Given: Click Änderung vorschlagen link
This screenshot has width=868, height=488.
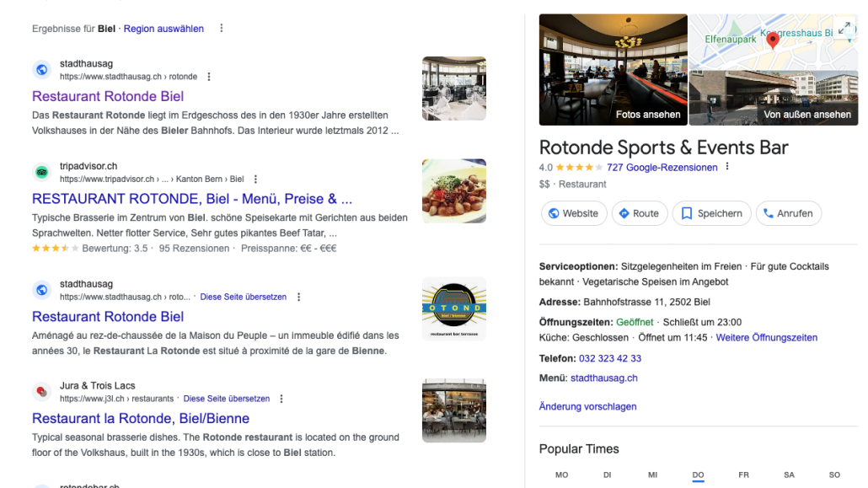Looking at the screenshot, I should click(587, 406).
